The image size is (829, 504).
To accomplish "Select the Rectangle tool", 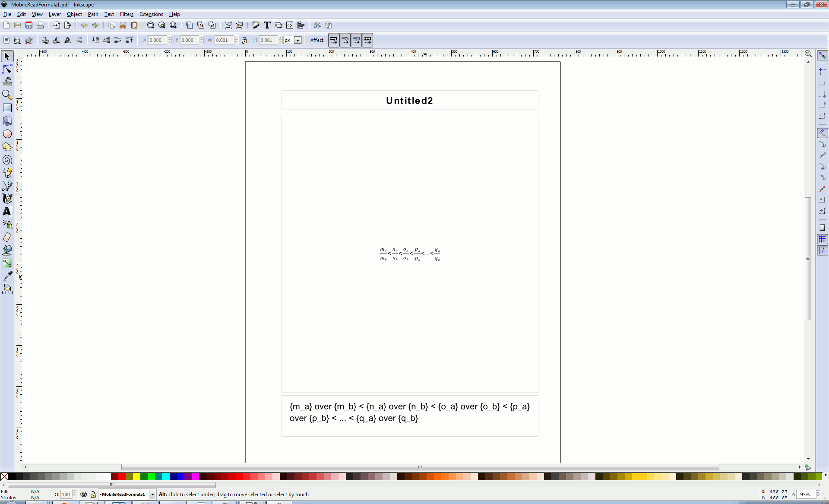I will click(x=7, y=108).
